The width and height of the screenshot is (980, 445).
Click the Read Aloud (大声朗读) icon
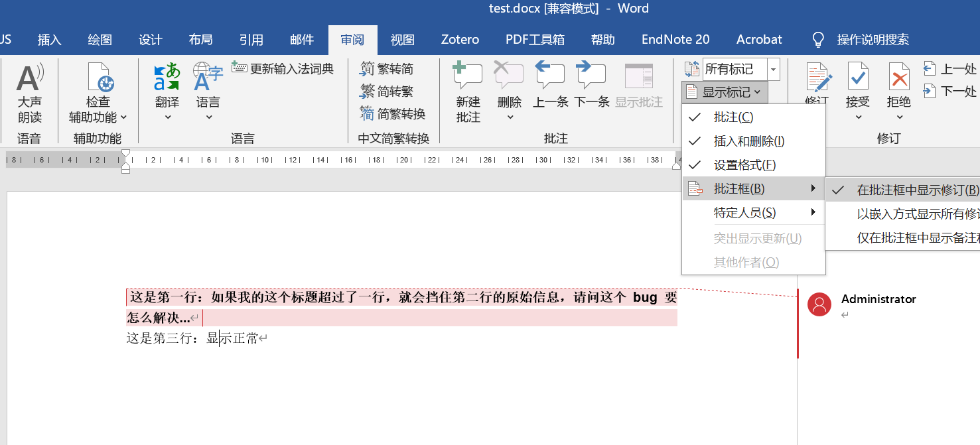(x=30, y=78)
